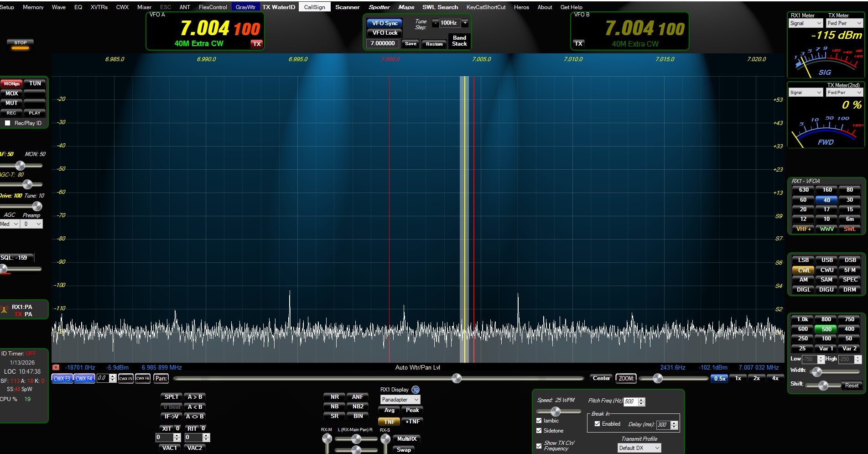Click the red TX indicator on VFO A

pyautogui.click(x=257, y=44)
